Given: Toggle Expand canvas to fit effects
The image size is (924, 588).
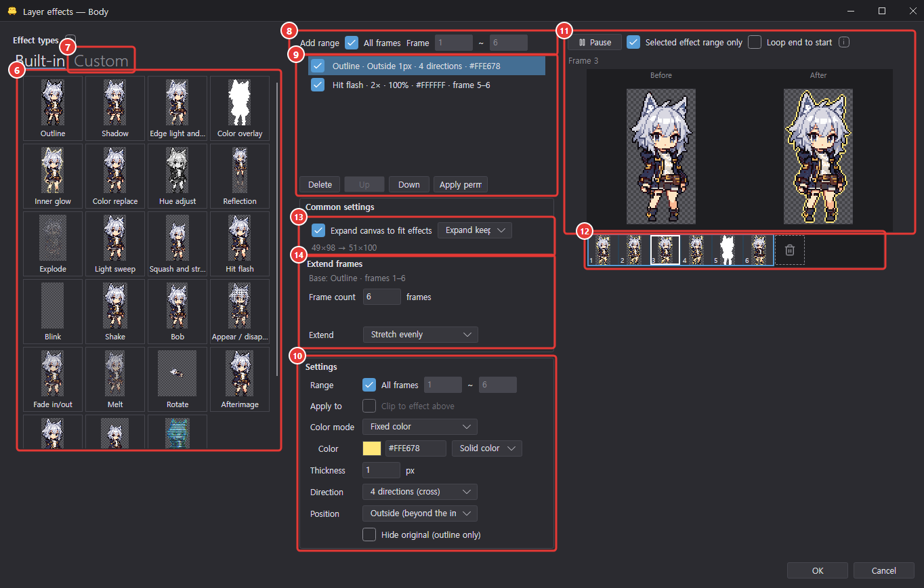Looking at the screenshot, I should coord(318,230).
